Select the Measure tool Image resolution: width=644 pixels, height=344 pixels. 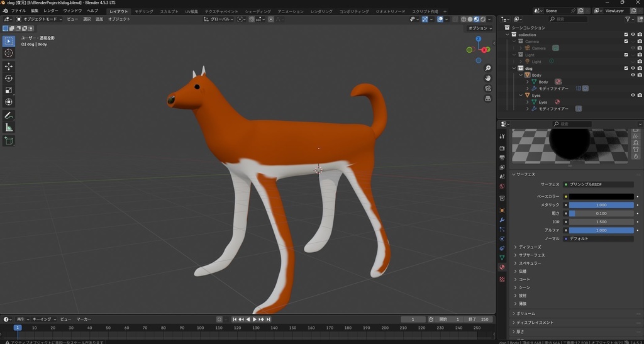point(9,128)
